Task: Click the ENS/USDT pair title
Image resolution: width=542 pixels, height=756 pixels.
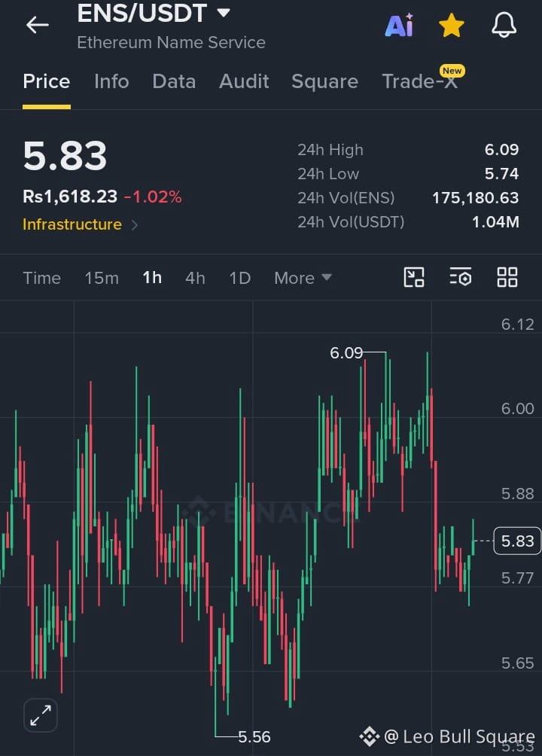Action: pos(142,13)
